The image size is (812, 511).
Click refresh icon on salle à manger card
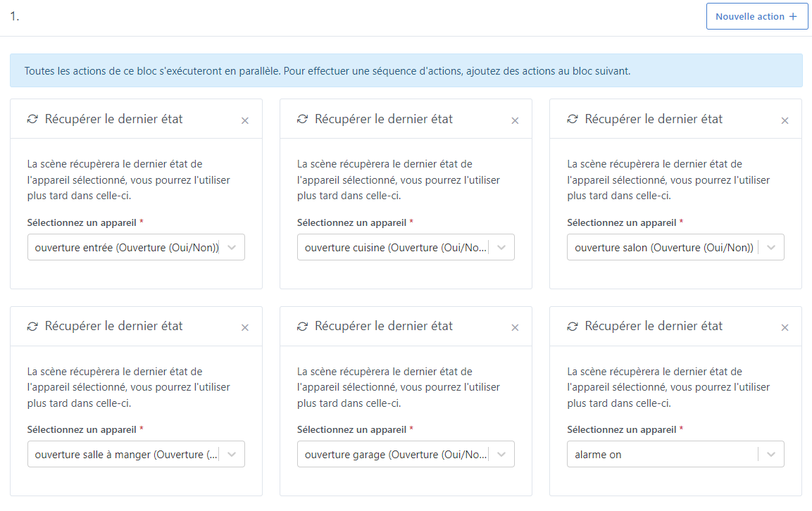(x=32, y=327)
